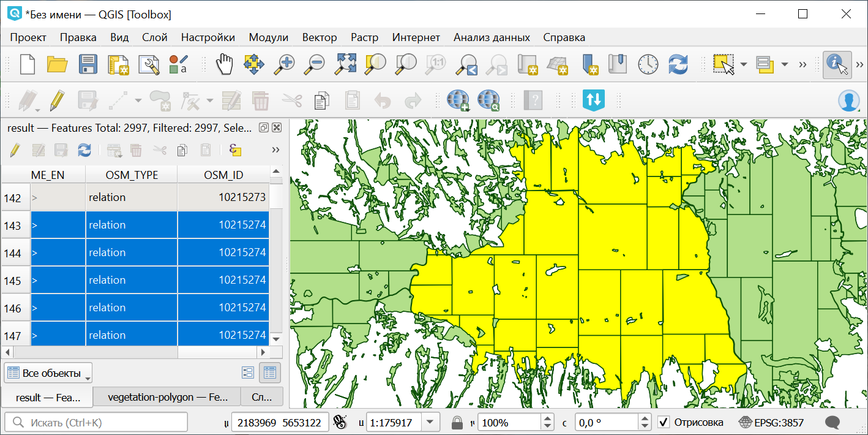Open the Show Spatial Bookmarks icon
The height and width of the screenshot is (435, 868).
click(618, 64)
